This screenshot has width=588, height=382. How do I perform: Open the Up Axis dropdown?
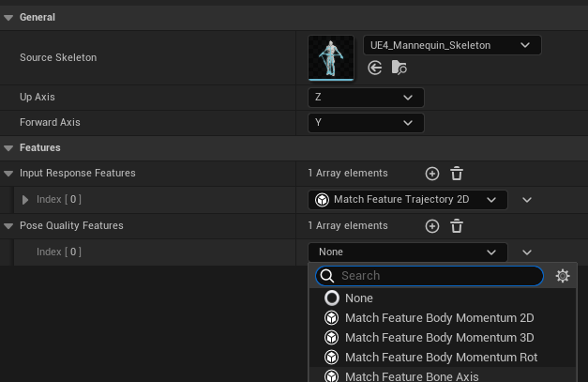(x=366, y=98)
